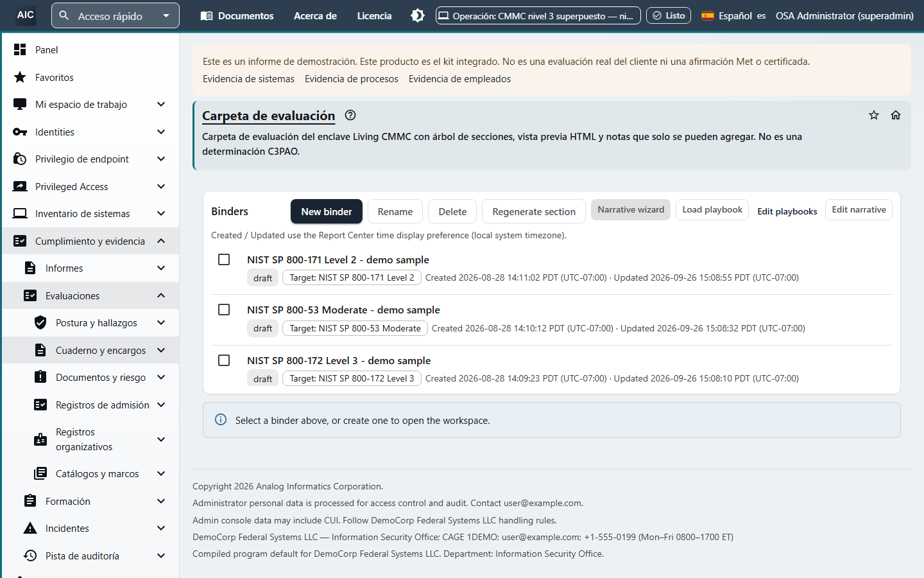
Task: Expand Mi espacio de trabajo section
Action: pyautogui.click(x=161, y=104)
